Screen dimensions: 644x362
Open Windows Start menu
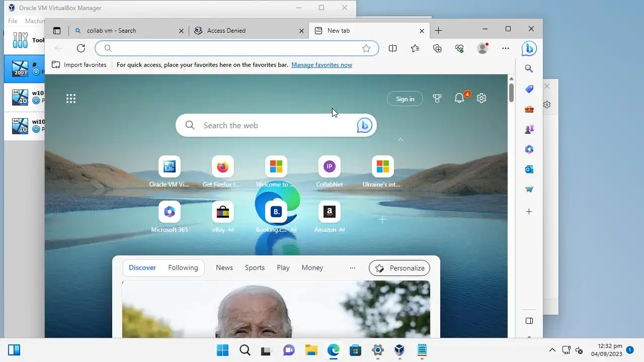[222, 350]
